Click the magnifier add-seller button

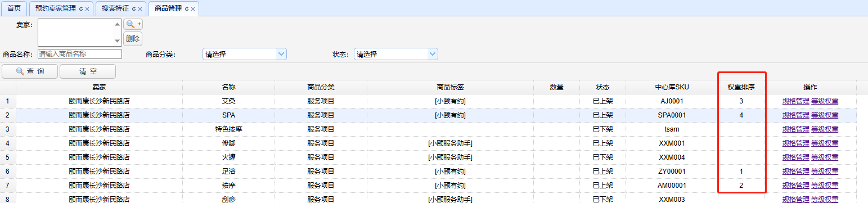(x=133, y=24)
